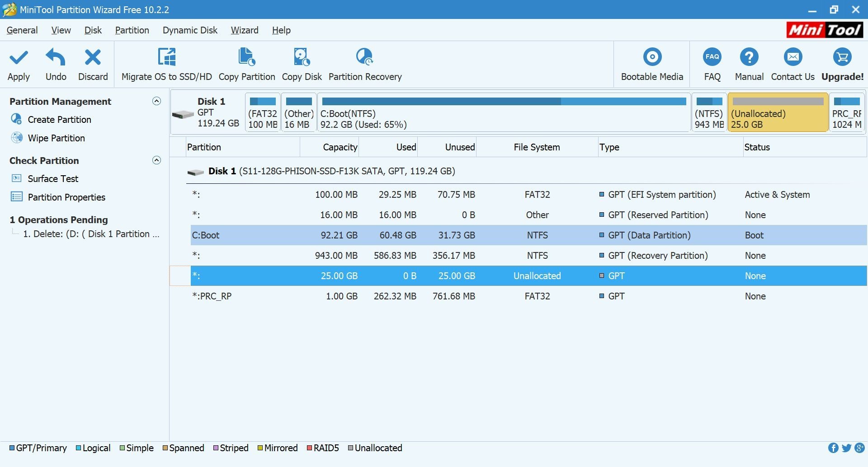Click the Upgrade shopping cart icon
Image resolution: width=868 pixels, height=467 pixels.
(842, 57)
